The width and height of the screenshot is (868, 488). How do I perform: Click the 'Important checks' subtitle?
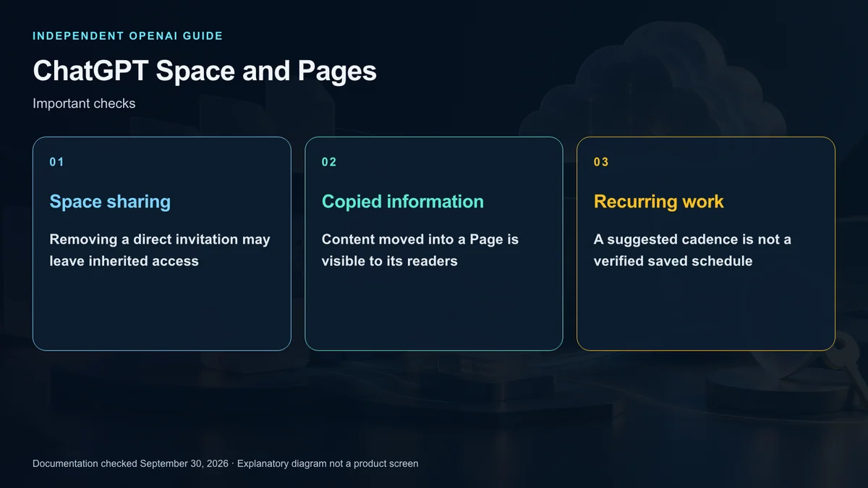point(84,103)
